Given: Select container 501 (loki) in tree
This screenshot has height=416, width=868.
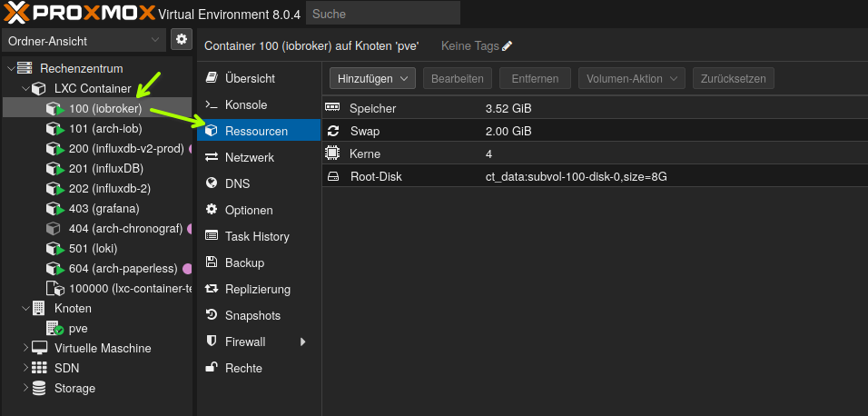Looking at the screenshot, I should point(97,248).
